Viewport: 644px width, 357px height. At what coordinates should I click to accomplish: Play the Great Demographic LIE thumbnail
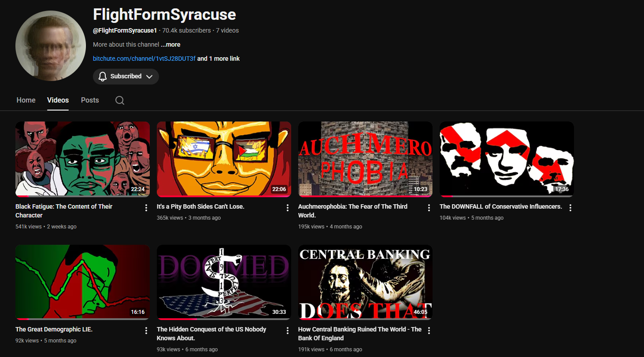(x=82, y=282)
